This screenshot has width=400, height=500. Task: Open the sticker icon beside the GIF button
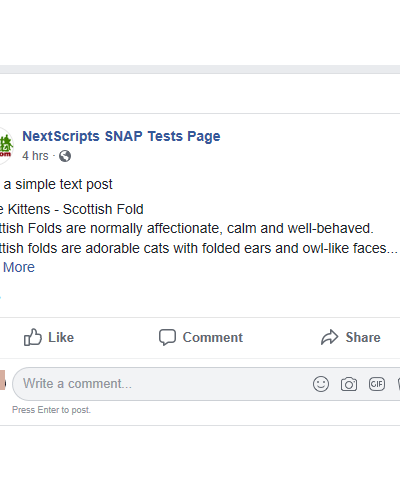399,384
